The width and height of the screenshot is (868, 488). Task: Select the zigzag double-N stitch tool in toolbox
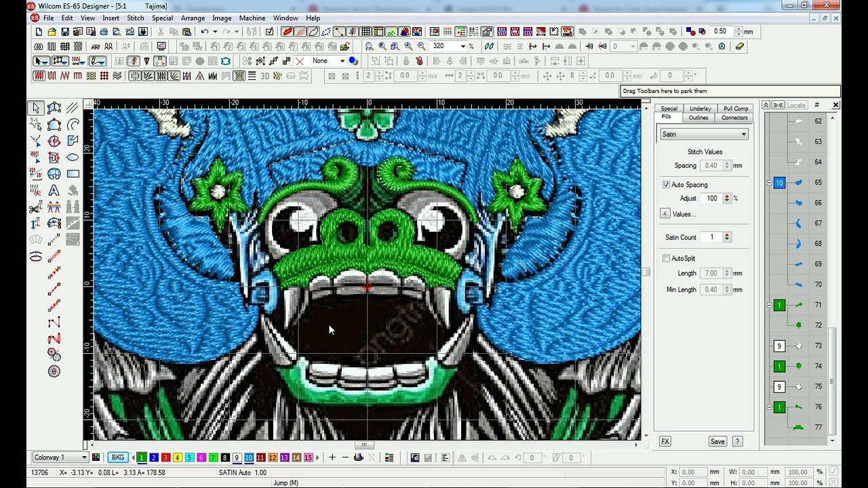click(54, 337)
